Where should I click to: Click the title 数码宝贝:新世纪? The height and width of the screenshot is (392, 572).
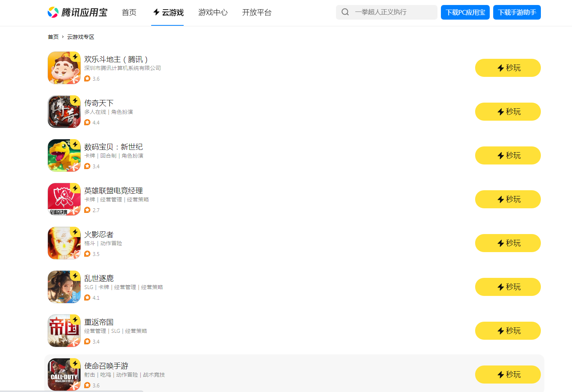click(113, 147)
